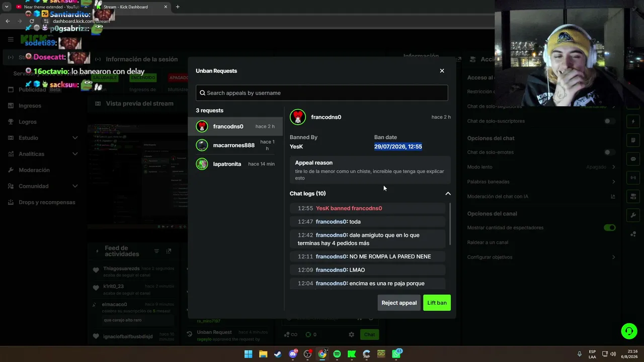Click the Moderación gavel icon

(x=11, y=170)
